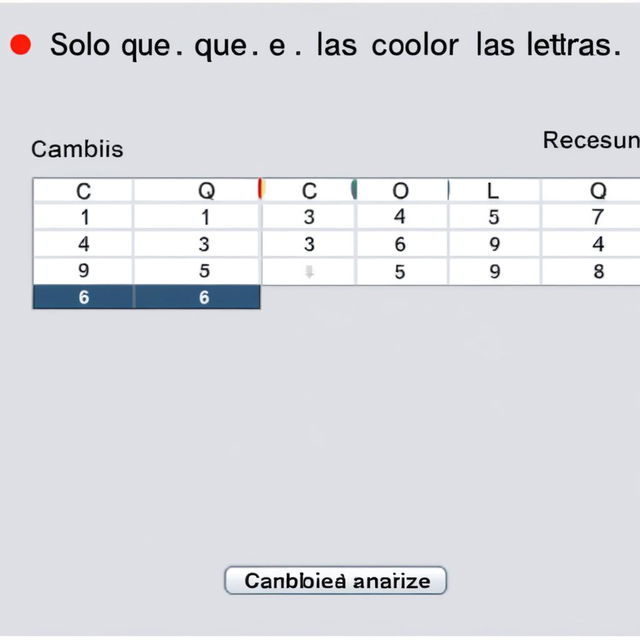Select cell 9 in first column

tap(83, 271)
